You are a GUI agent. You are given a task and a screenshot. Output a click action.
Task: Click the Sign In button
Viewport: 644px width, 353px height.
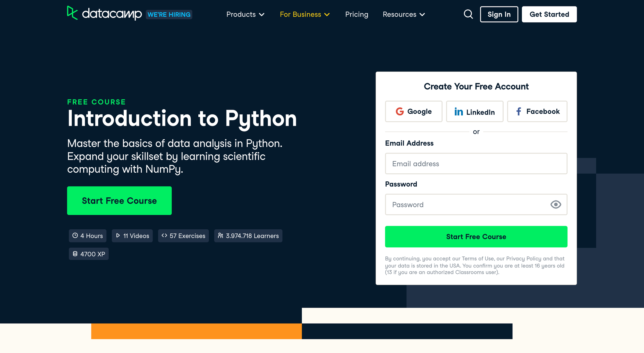(499, 14)
